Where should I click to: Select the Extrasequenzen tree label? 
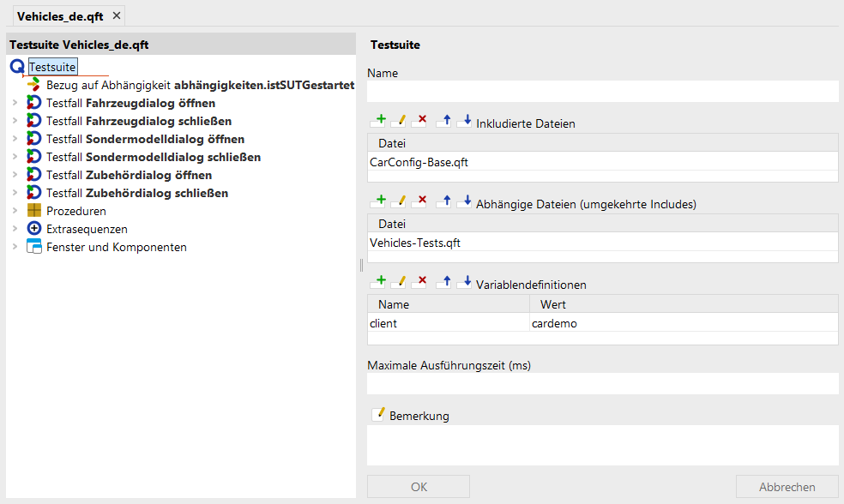(87, 229)
